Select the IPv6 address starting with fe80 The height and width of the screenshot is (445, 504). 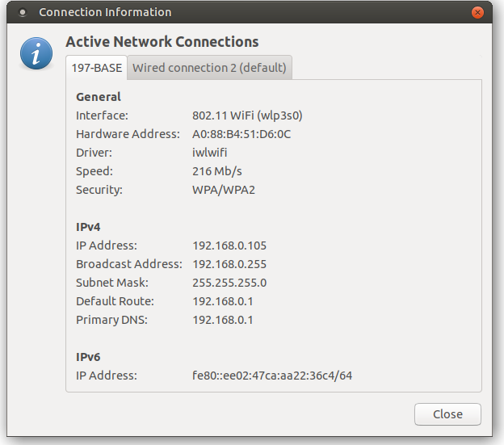pyautogui.click(x=272, y=376)
